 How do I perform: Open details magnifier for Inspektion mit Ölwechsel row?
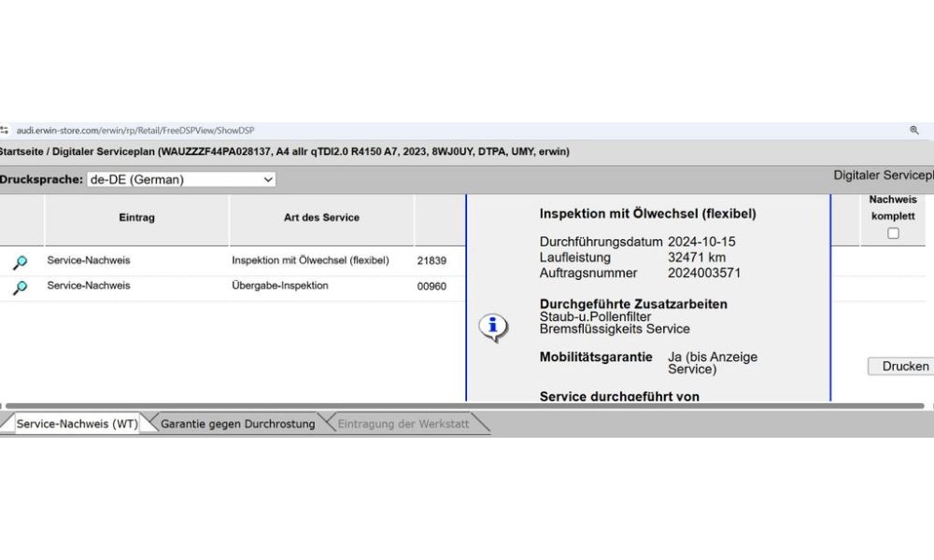[x=21, y=262]
